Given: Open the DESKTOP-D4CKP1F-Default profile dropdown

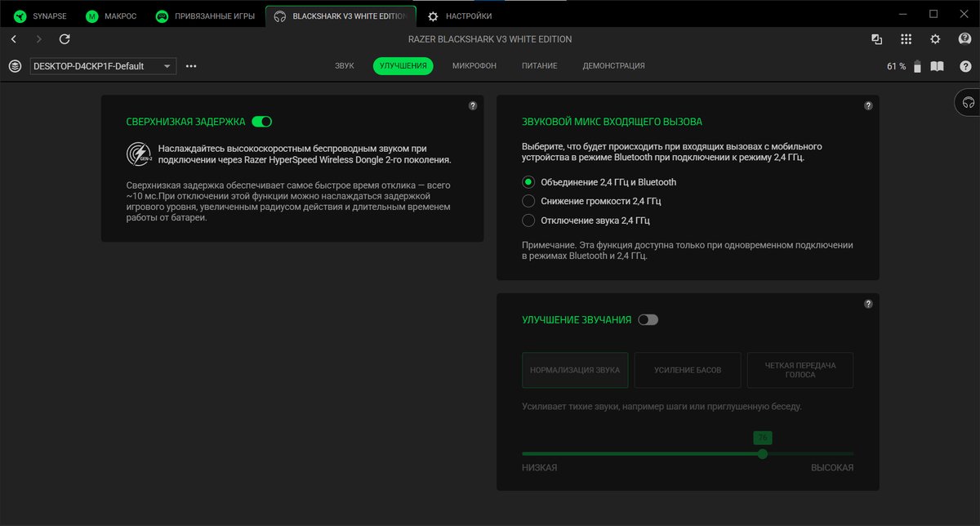Looking at the screenshot, I should [103, 66].
